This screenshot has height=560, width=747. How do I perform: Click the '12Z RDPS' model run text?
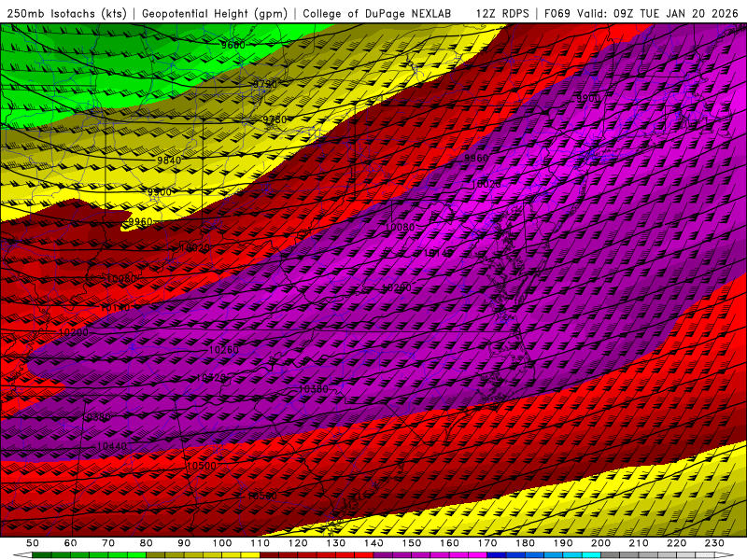coord(502,13)
